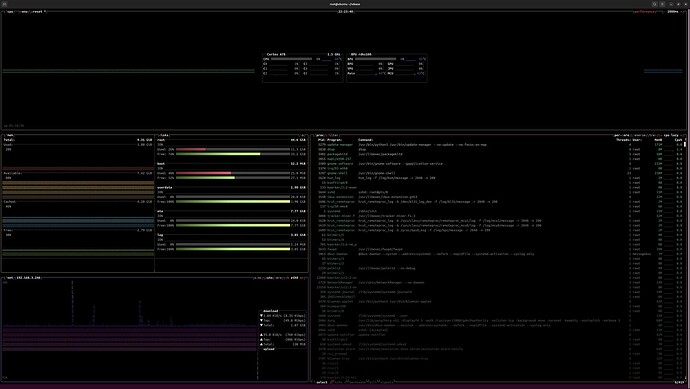Viewport: 690px width, 389px height.
Task: Activate the process filter field
Action: click(333, 135)
